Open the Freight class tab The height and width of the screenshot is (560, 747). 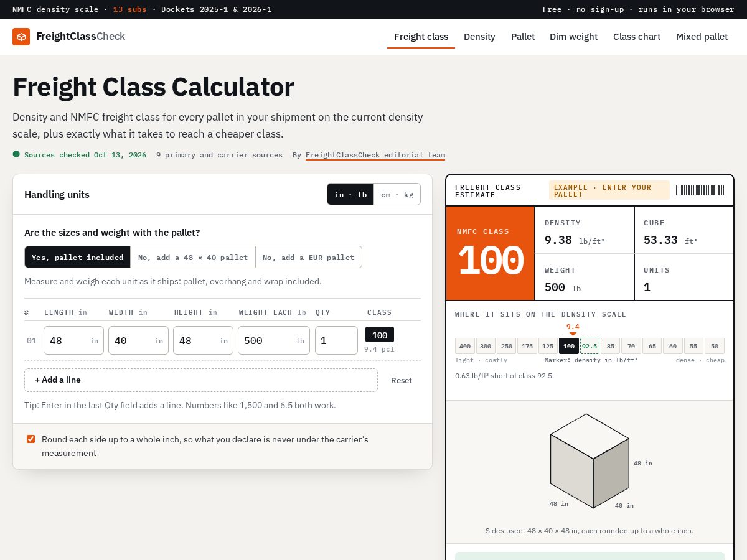tap(421, 37)
